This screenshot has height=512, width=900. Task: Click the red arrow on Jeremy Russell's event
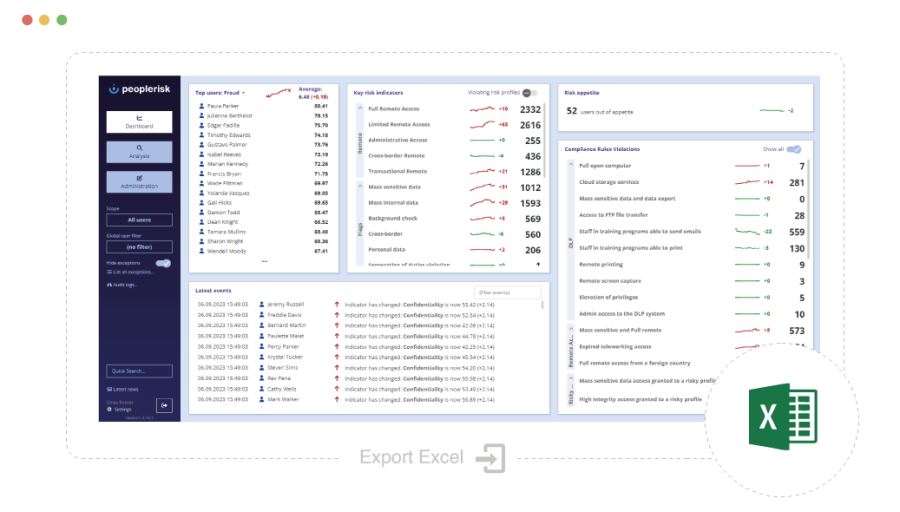point(337,302)
